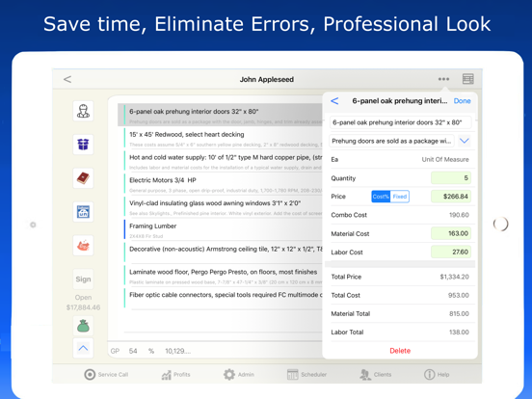
Task: Edit the Prehung doors description field
Action: pos(391,141)
